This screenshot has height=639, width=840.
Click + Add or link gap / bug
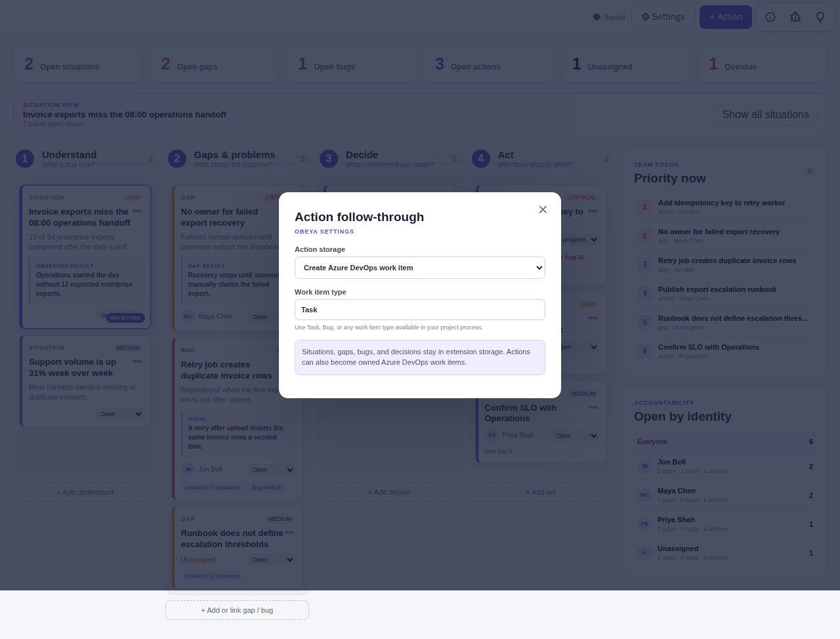click(x=237, y=610)
